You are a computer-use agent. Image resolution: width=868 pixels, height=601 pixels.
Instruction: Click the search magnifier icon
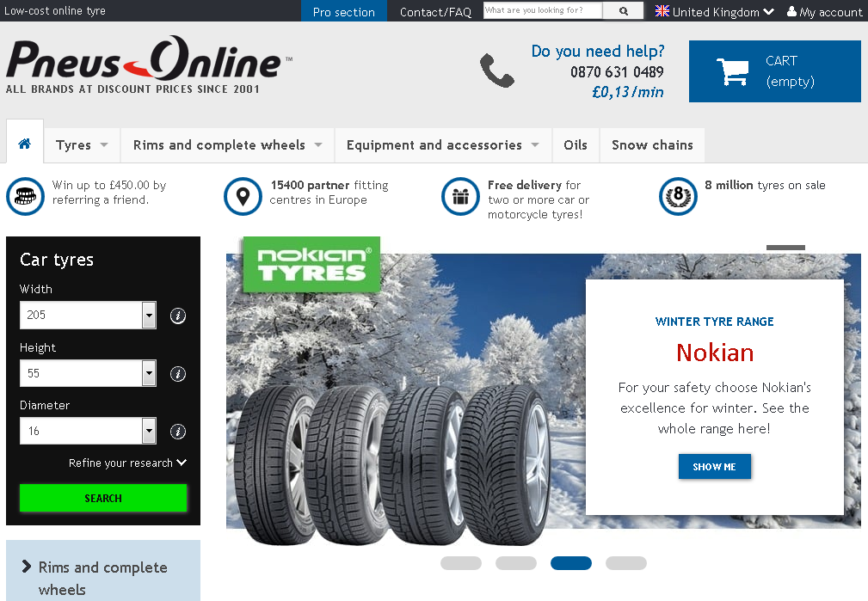[624, 10]
